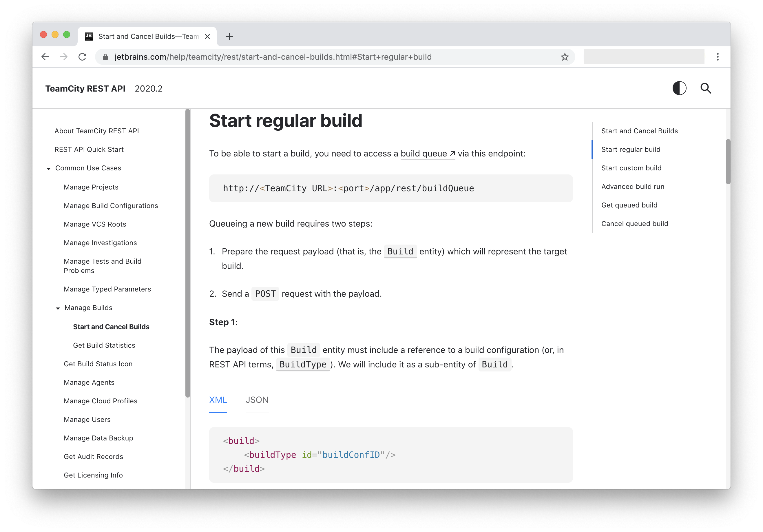The width and height of the screenshot is (763, 532).
Task: Open Get Build Statistics in the sidebar
Action: [104, 345]
